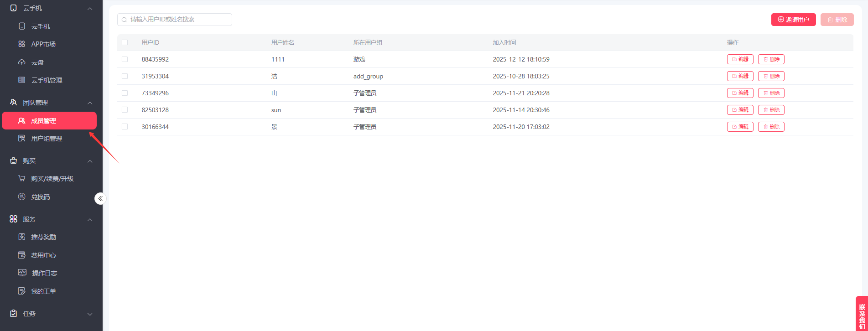The image size is (868, 331).
Task: Collapse the 团队管理 section
Action: tap(90, 103)
